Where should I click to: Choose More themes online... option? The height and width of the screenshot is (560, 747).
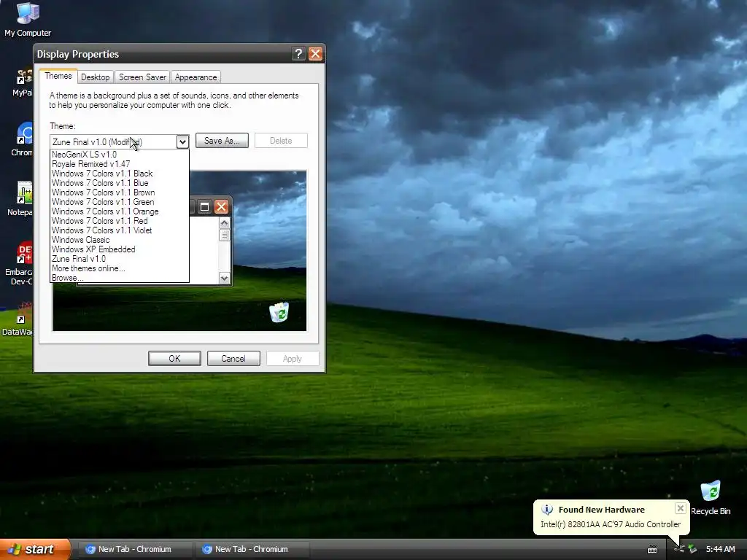120,268
